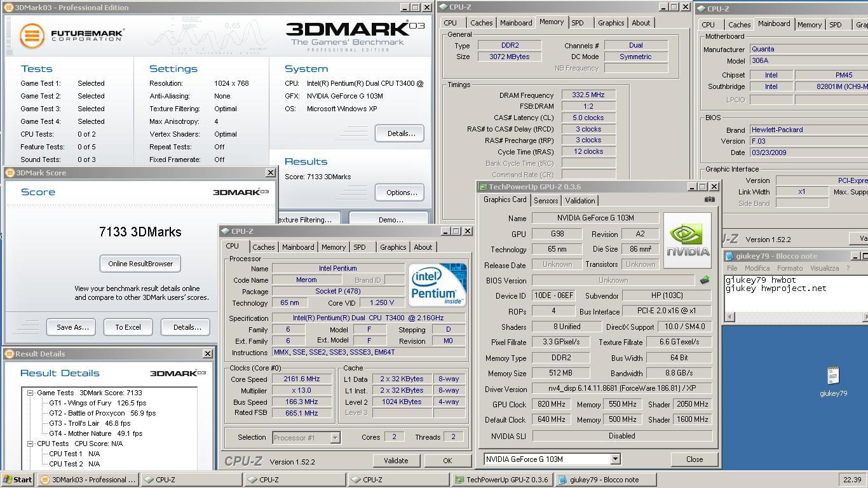Click the Notepad title bar icon
This screenshot has width=868, height=488.
coord(730,256)
